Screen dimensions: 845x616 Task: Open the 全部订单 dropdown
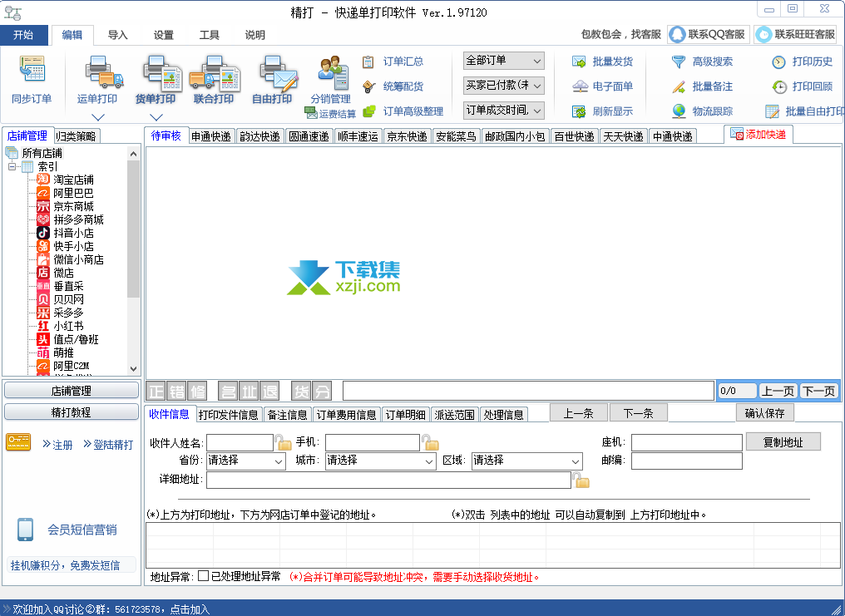(504, 61)
